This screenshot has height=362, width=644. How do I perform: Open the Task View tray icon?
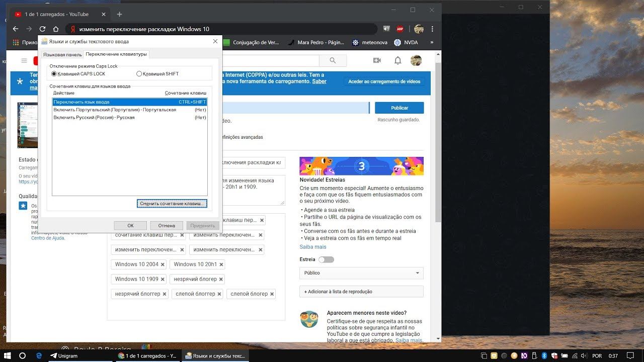click(x=484, y=355)
